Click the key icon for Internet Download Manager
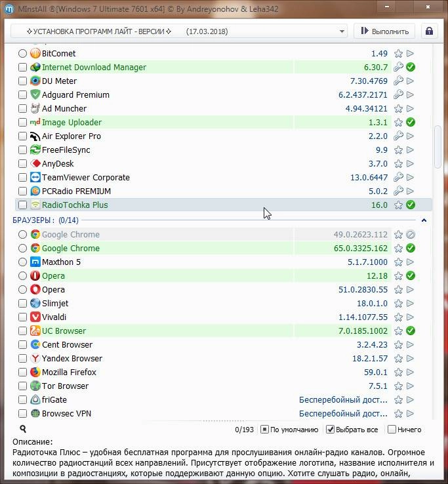448x484 pixels. point(398,67)
